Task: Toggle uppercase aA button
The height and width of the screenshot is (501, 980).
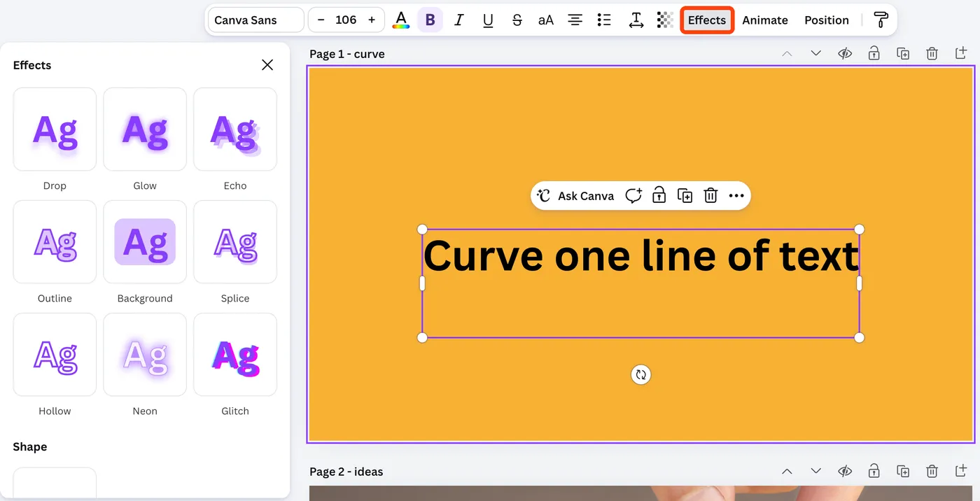Action: point(546,20)
